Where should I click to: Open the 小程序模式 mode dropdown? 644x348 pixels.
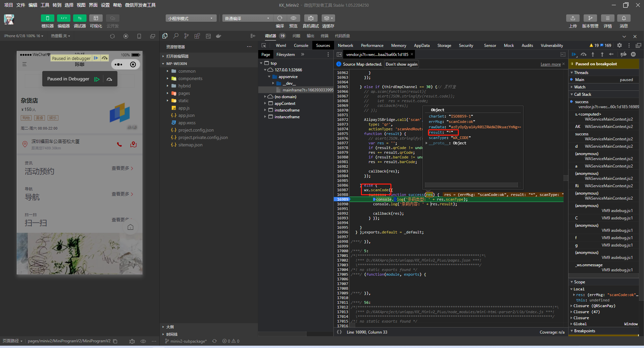[191, 18]
